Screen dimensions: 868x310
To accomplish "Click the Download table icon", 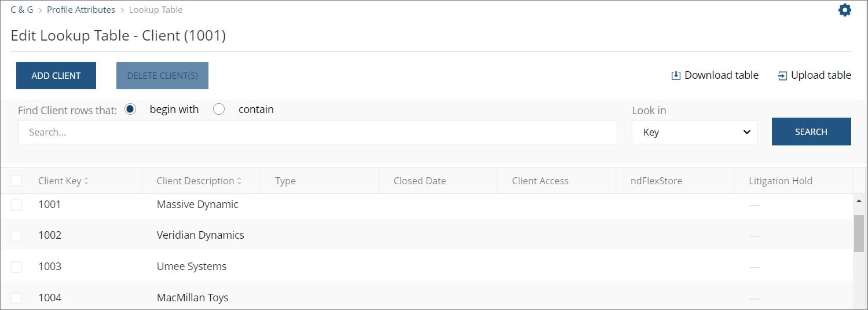I will (x=676, y=75).
